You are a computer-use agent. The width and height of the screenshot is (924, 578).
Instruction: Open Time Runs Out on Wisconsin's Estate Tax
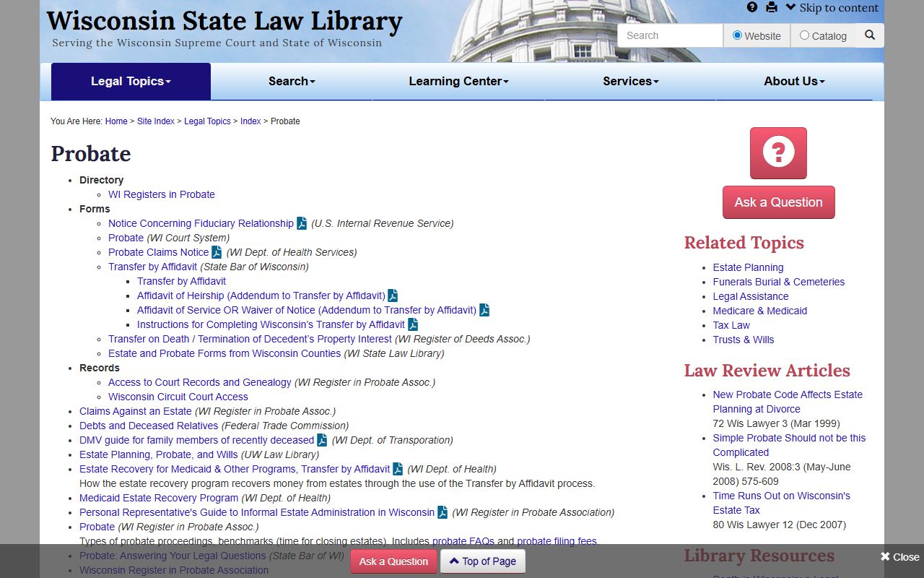point(782,503)
